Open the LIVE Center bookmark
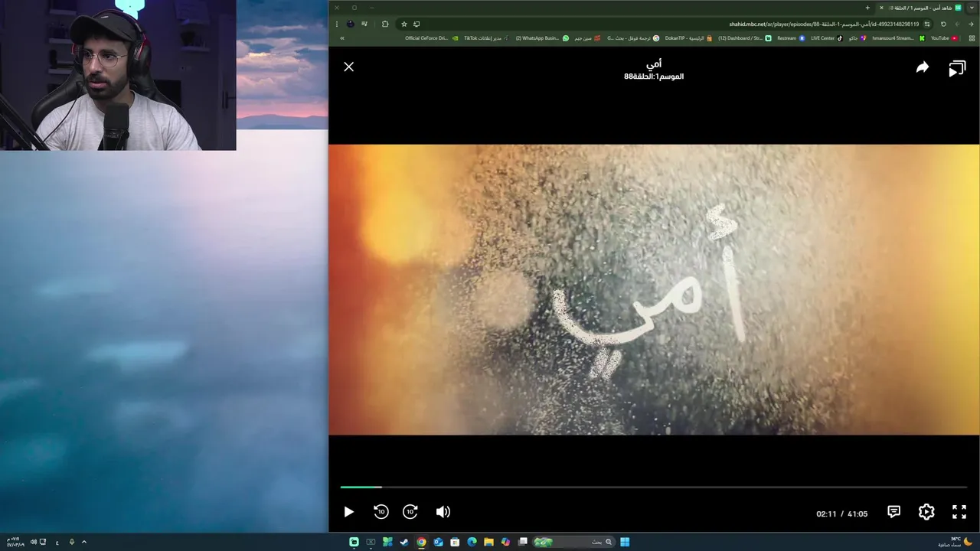The image size is (980, 551). pyautogui.click(x=827, y=37)
